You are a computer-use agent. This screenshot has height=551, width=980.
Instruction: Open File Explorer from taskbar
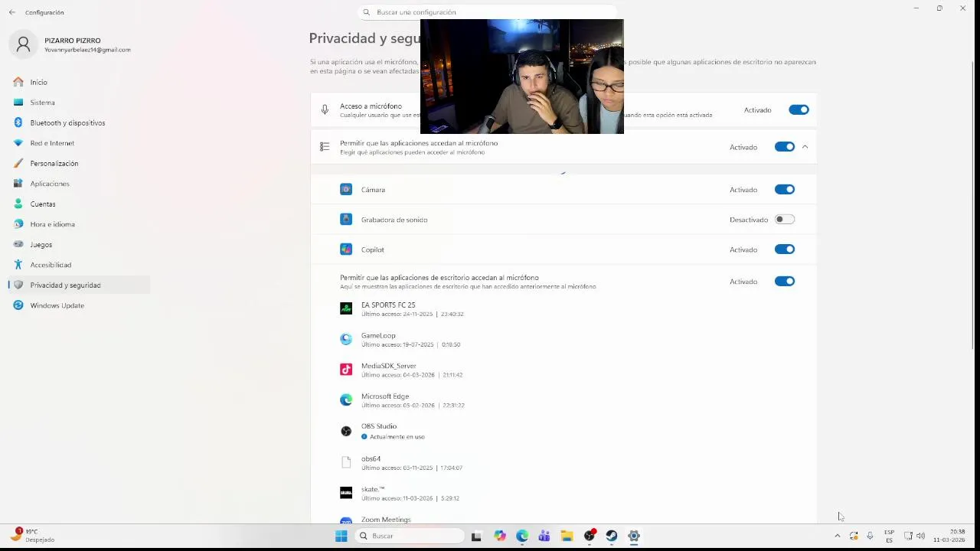tap(567, 536)
